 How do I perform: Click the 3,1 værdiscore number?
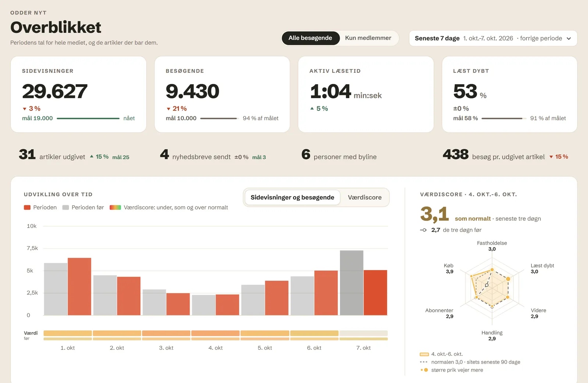tap(434, 214)
